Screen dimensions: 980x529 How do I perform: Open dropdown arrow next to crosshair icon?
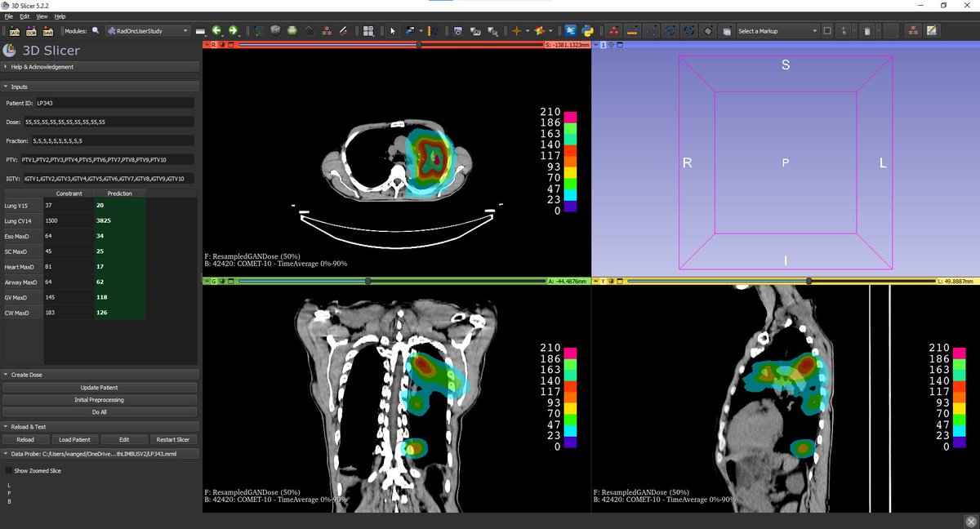[528, 30]
